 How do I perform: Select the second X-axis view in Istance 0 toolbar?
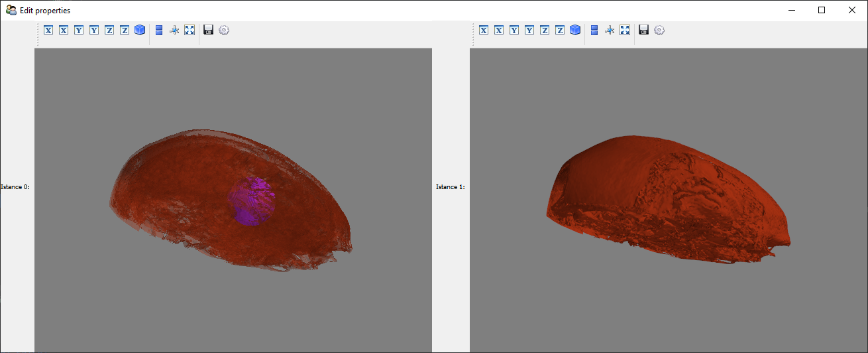64,30
